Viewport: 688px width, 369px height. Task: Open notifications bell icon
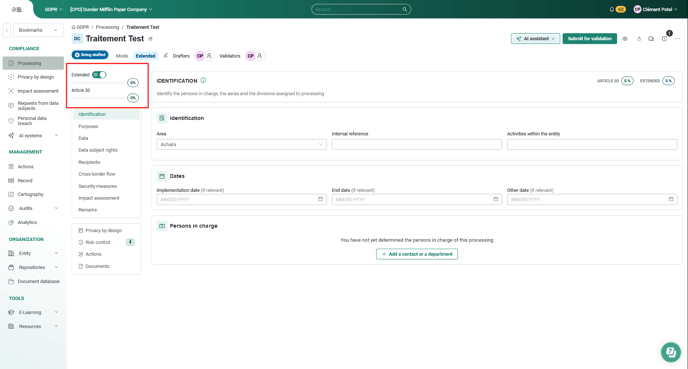tap(612, 9)
